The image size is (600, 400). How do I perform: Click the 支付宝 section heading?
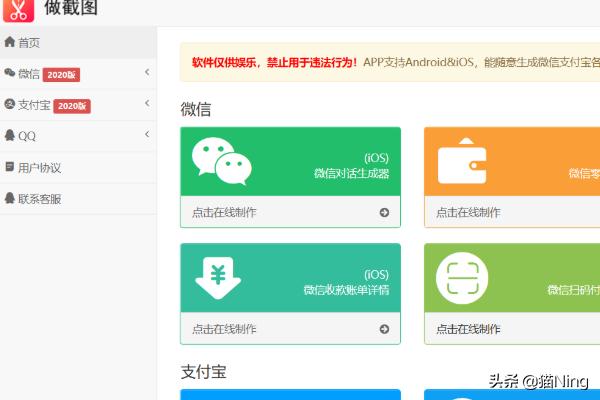204,372
